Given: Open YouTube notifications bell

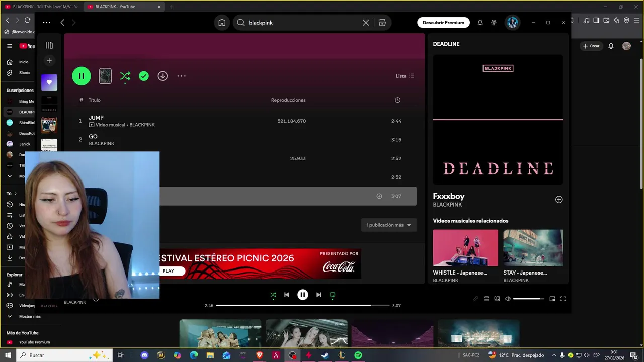Looking at the screenshot, I should [611, 46].
